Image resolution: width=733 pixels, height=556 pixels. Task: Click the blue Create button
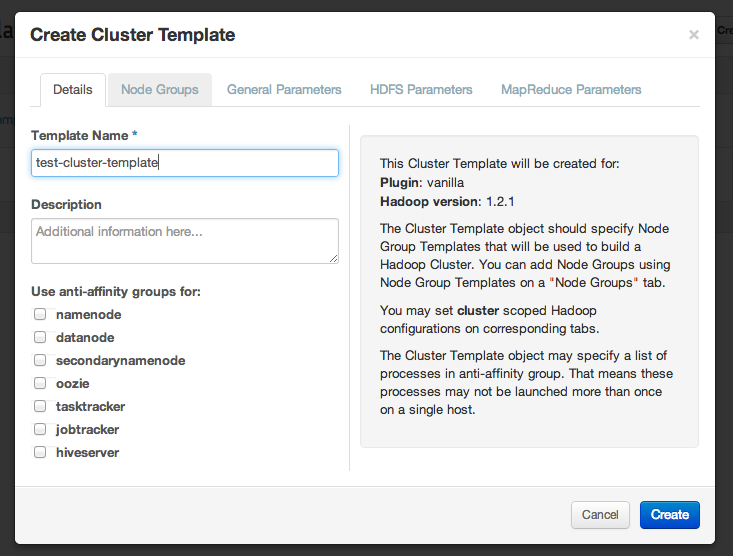tap(669, 515)
